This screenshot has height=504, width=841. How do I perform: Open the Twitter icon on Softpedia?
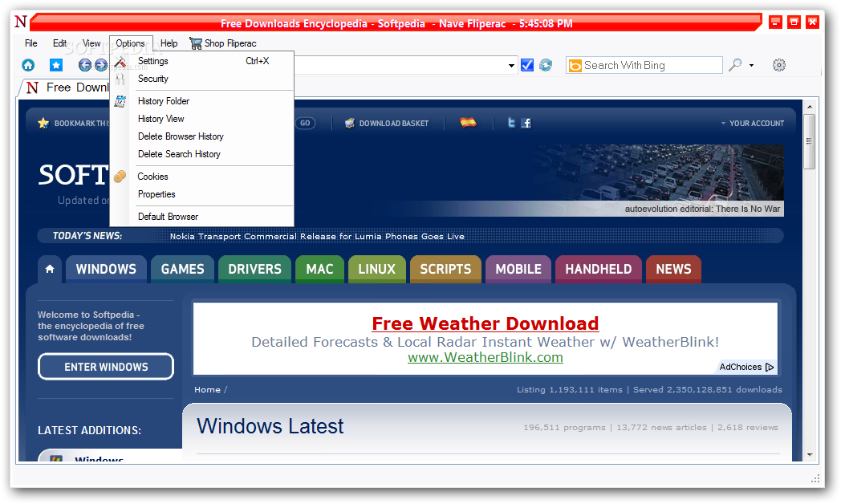click(511, 123)
